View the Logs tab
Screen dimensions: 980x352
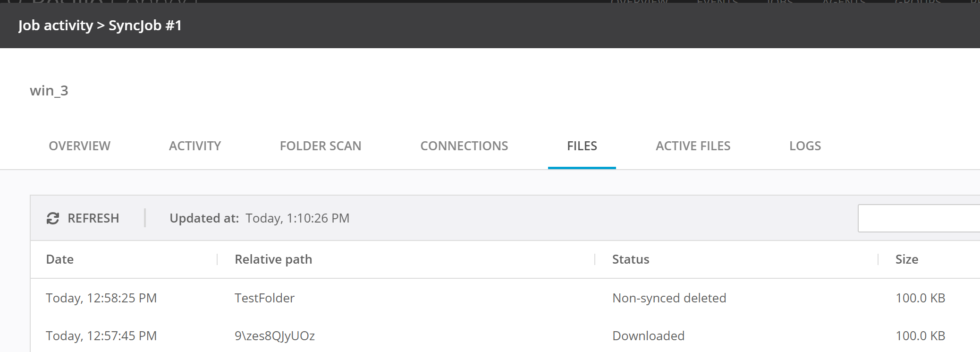[805, 146]
